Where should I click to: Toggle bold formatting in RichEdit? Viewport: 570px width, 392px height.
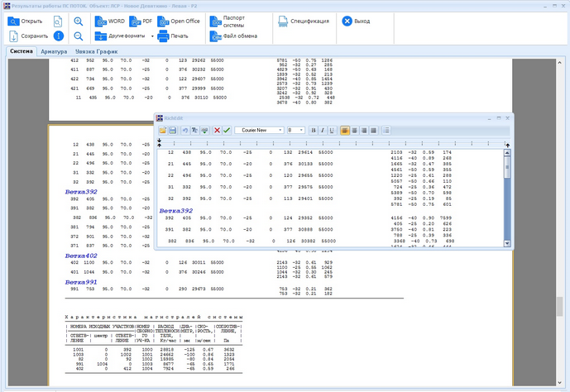click(x=314, y=130)
